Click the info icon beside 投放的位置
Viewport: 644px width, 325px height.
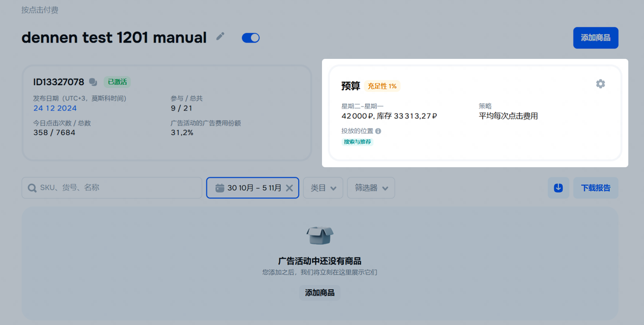(x=378, y=131)
